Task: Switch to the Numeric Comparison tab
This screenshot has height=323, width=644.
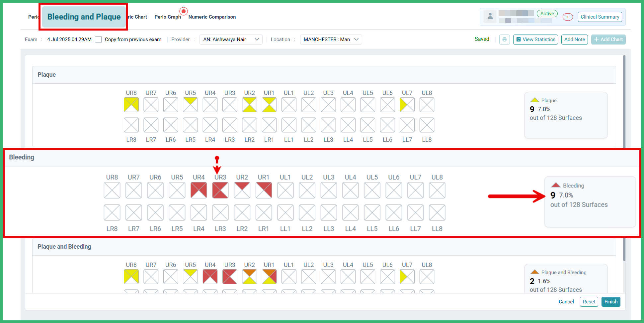Action: (x=212, y=17)
